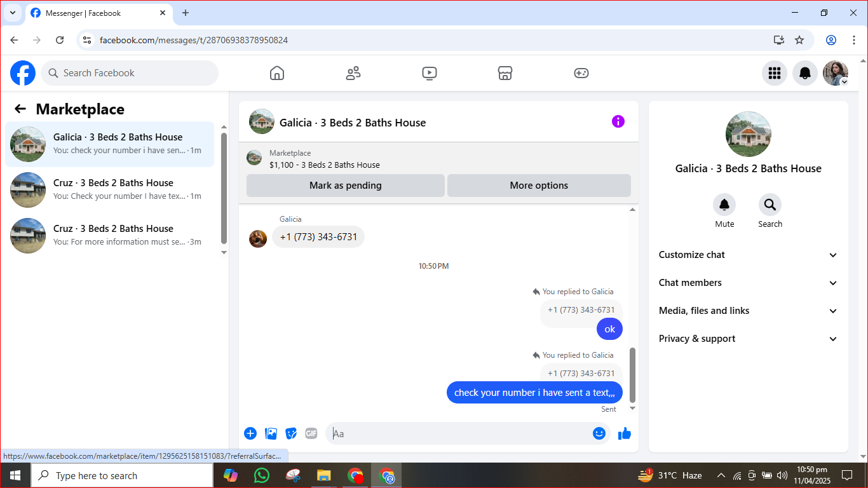Click the conversation list scrollbar

(224, 188)
